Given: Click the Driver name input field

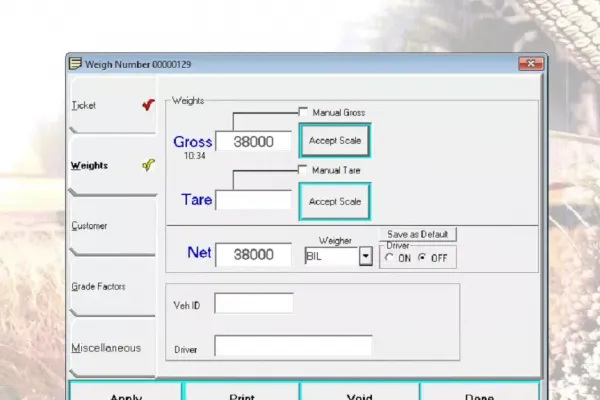Looking at the screenshot, I should tap(293, 346).
